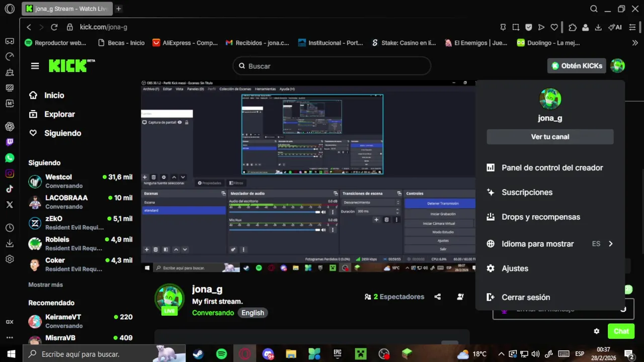Select Panel de control del creador
This screenshot has width=644, height=362.
point(550,168)
